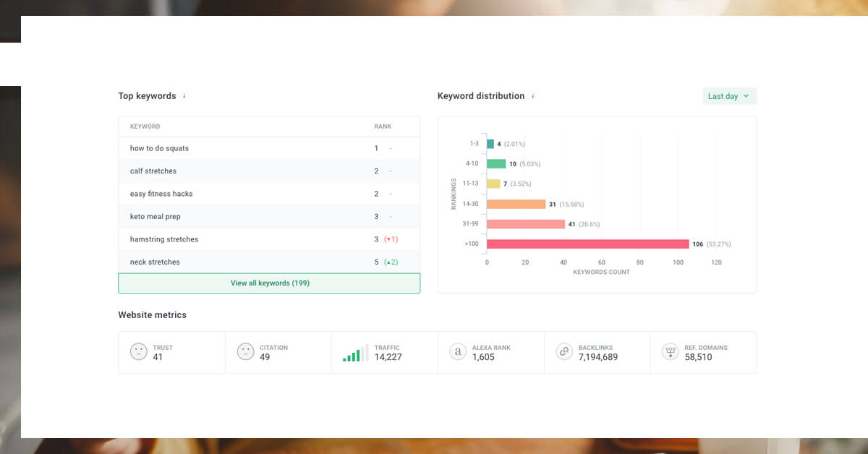Click the Traffic value 14,227

[388, 357]
